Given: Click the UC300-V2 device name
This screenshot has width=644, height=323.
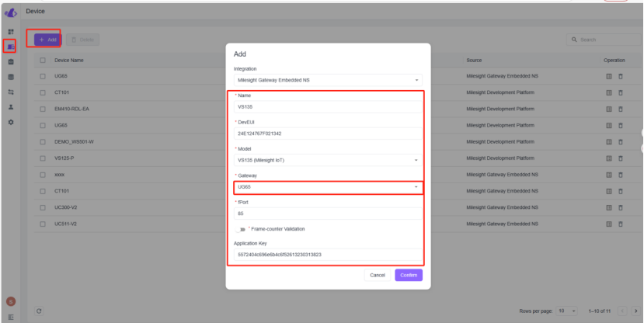Looking at the screenshot, I should 66,207.
